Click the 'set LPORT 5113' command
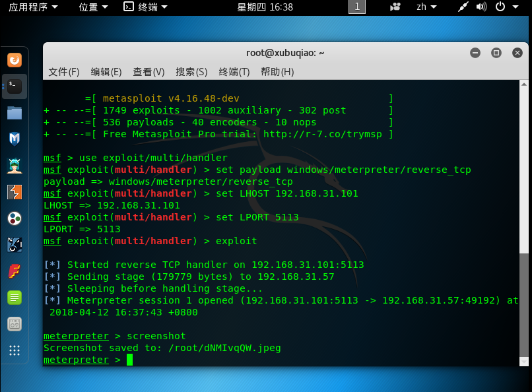The image size is (532, 392). pos(257,217)
